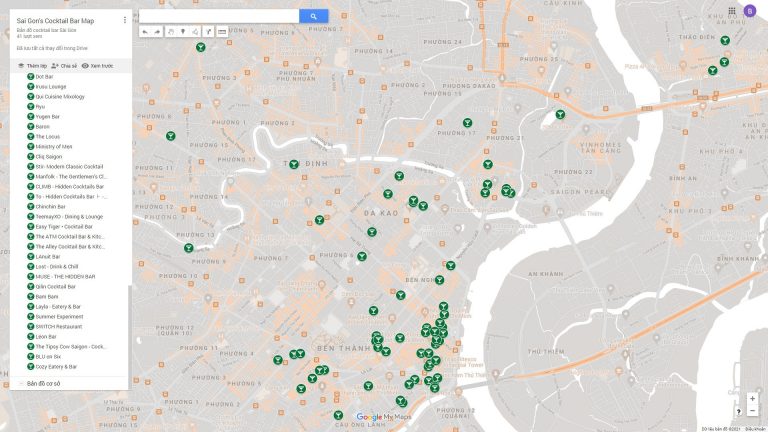
Task: Click the cocktail marker right of Phường 6
Action: (x=362, y=256)
